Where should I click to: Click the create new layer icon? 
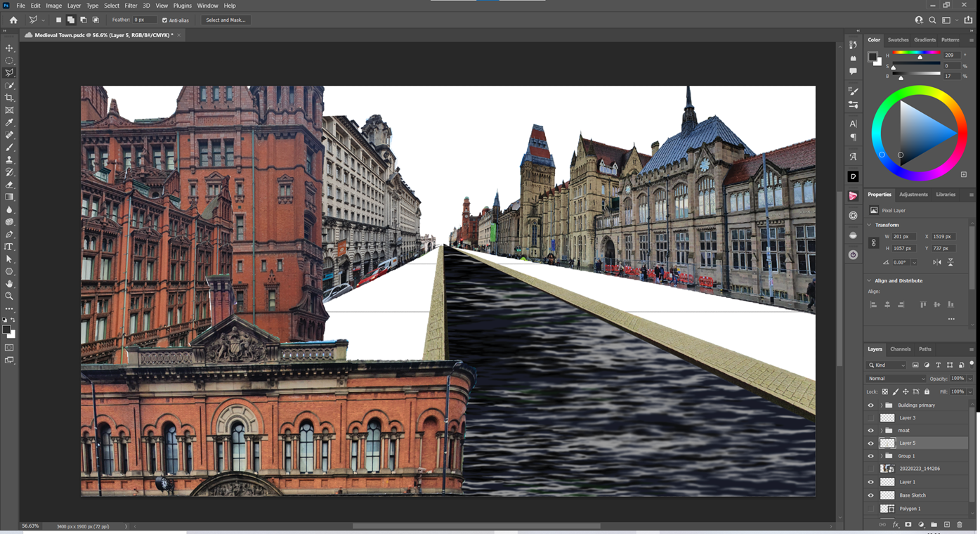(x=946, y=525)
